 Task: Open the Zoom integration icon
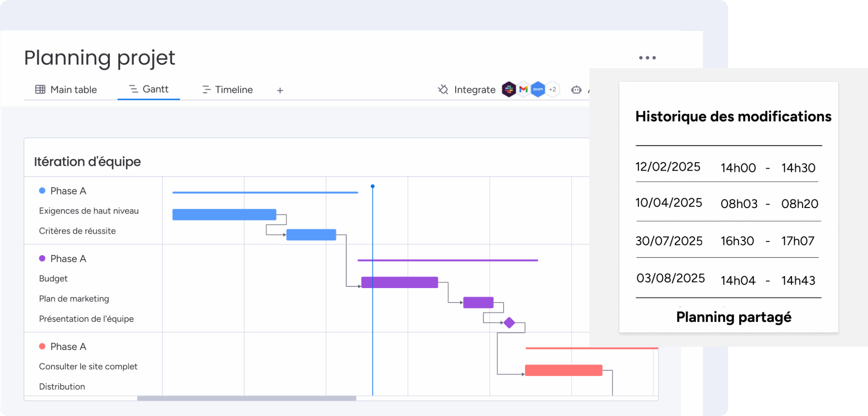[538, 89]
